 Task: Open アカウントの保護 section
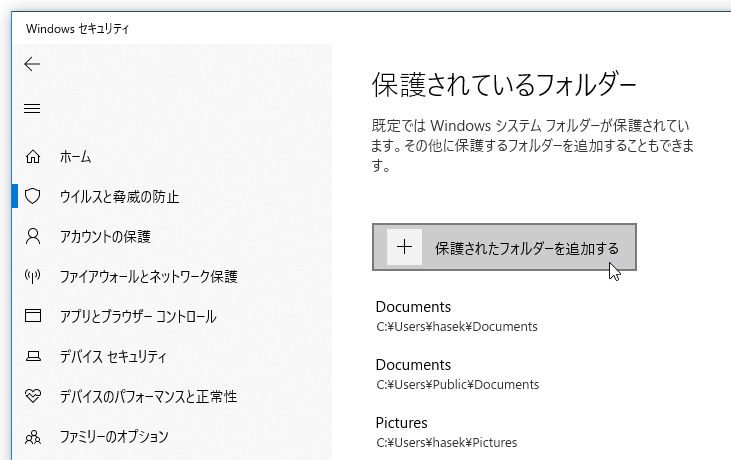coord(105,237)
